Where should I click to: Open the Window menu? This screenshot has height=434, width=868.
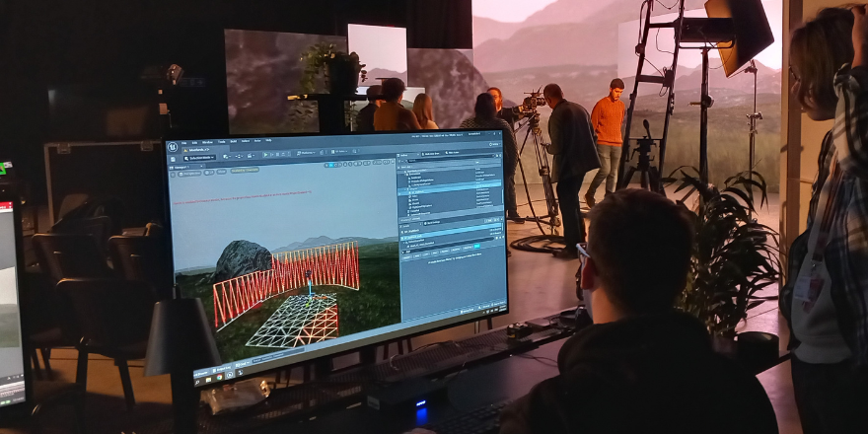208,143
